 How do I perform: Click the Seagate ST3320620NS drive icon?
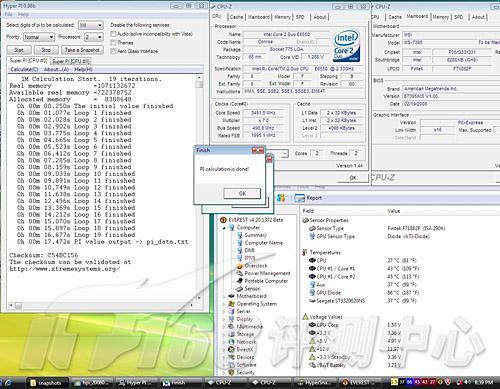click(x=312, y=301)
